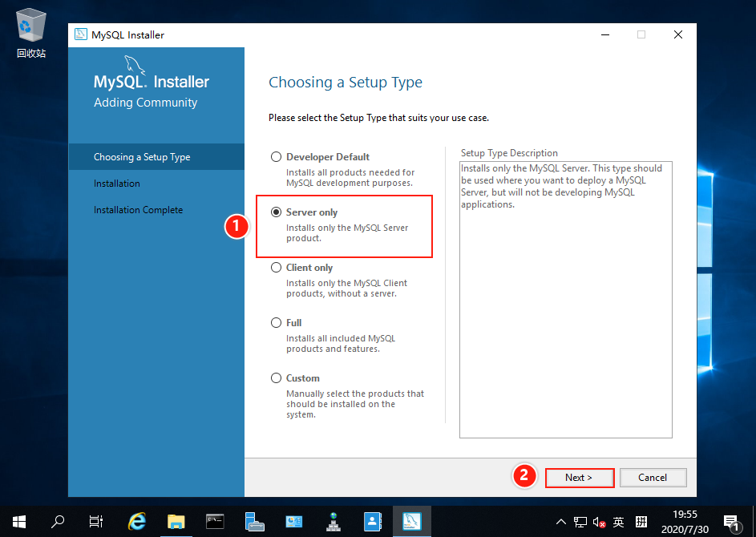Open Server Manager from the taskbar
Viewport: 756px width, 537px height.
pyautogui.click(x=254, y=521)
